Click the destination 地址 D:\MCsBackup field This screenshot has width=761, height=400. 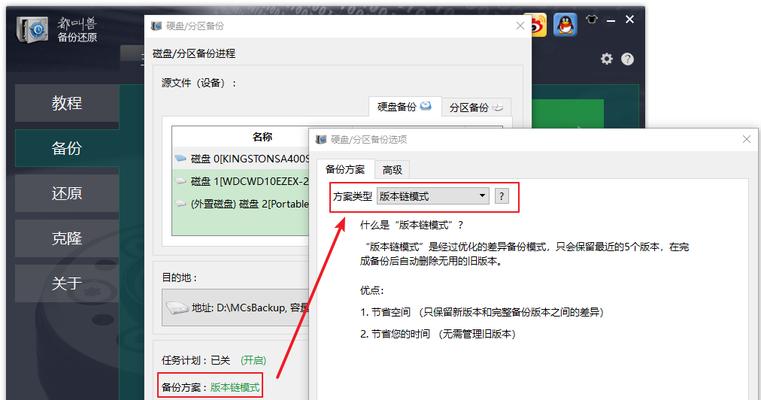click(236, 307)
